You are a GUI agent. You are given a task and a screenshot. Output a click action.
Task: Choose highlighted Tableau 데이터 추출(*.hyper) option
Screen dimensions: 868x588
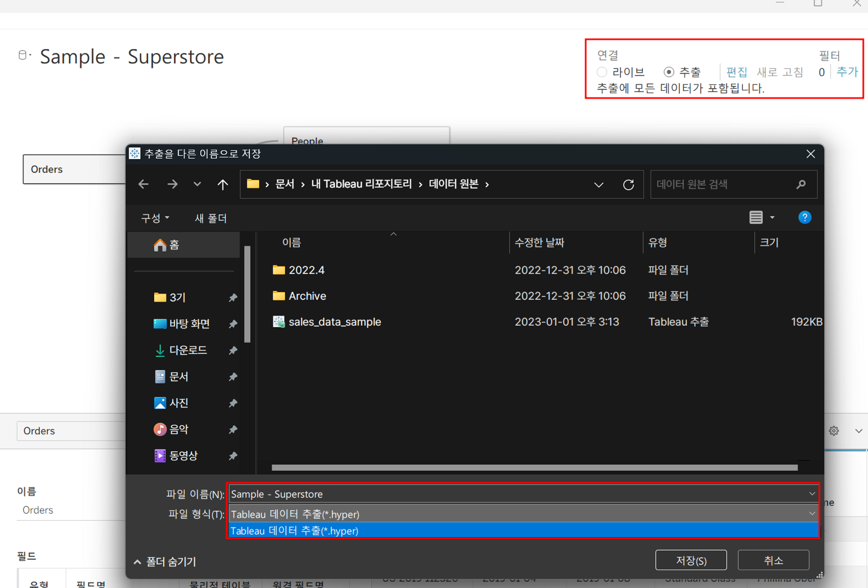pos(523,531)
